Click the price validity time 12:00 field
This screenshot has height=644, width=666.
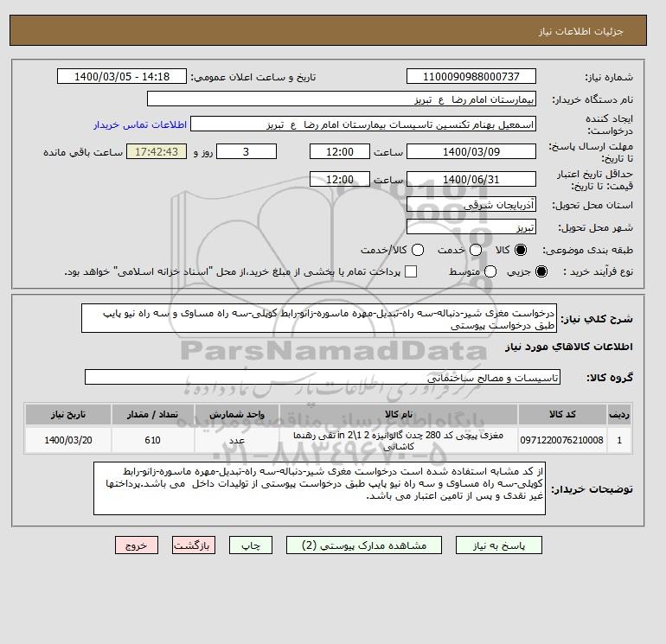(x=340, y=179)
